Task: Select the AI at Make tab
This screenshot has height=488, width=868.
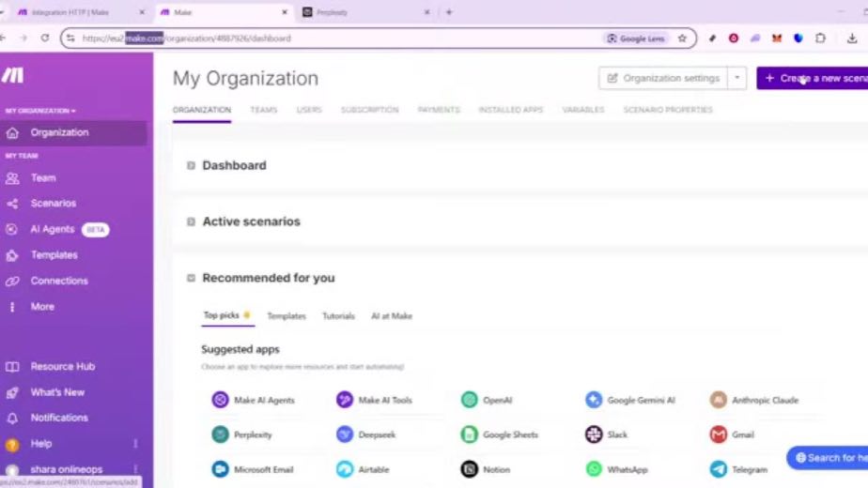Action: (392, 316)
